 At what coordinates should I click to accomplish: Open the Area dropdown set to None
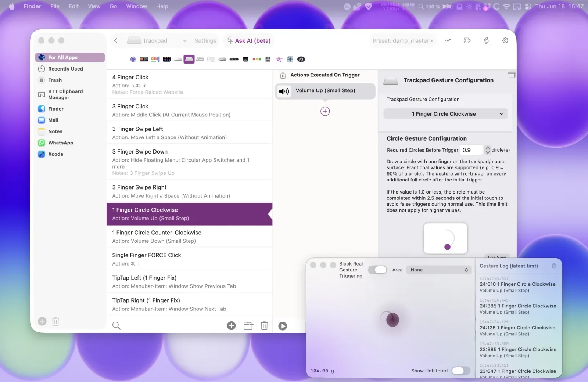[439, 270]
